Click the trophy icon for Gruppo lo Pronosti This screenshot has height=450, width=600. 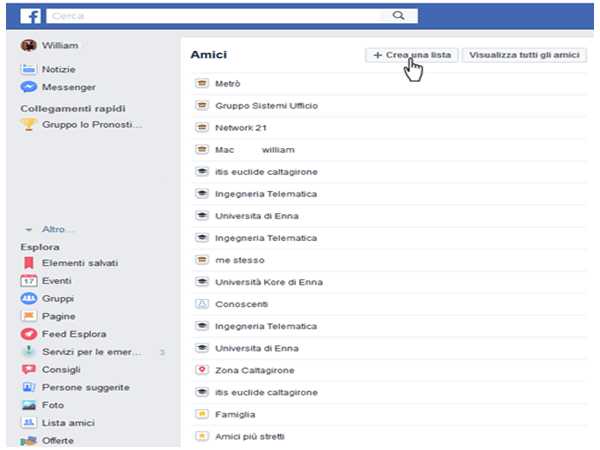click(x=28, y=124)
